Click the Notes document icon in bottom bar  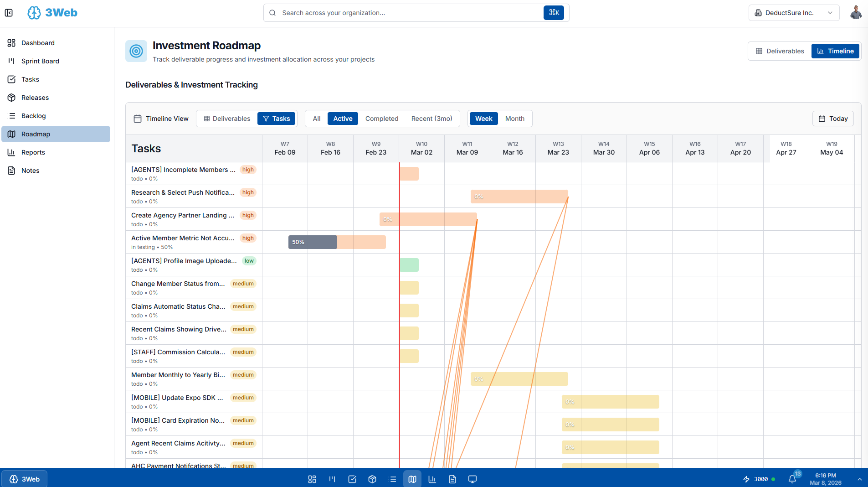(452, 479)
